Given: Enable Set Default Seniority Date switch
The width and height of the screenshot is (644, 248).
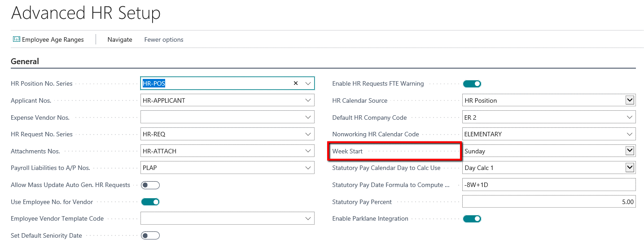Looking at the screenshot, I should 150,235.
